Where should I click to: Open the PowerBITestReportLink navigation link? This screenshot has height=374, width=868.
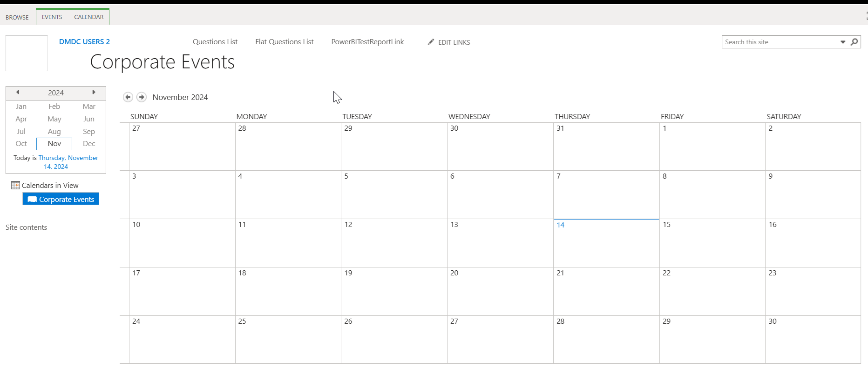pos(368,42)
